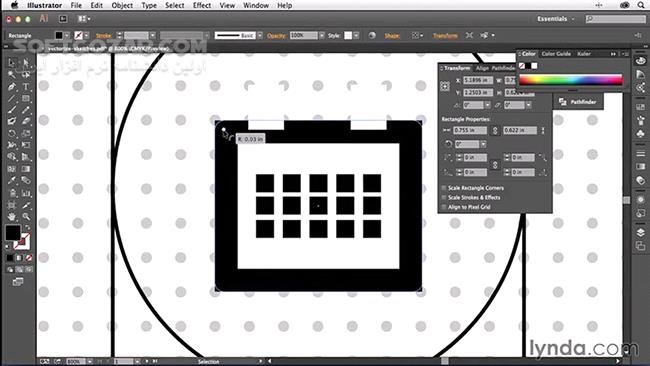Click white swatch in Color panel

tap(535, 66)
